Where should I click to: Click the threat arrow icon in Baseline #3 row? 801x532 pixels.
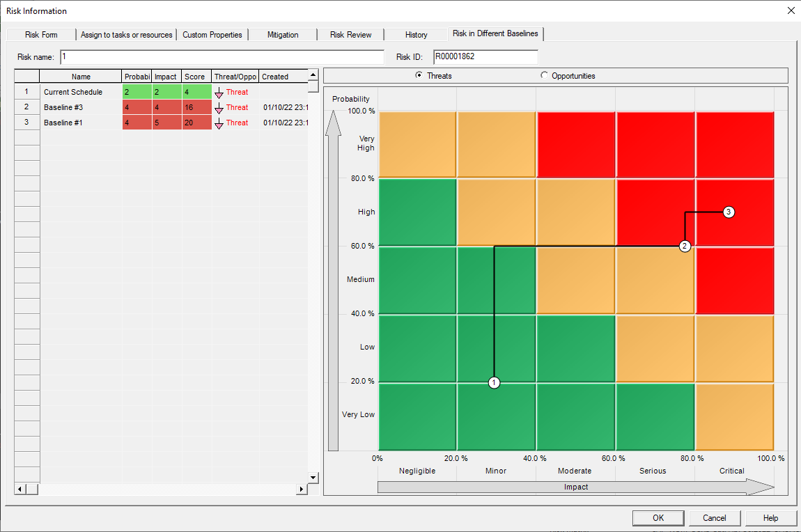tap(219, 108)
